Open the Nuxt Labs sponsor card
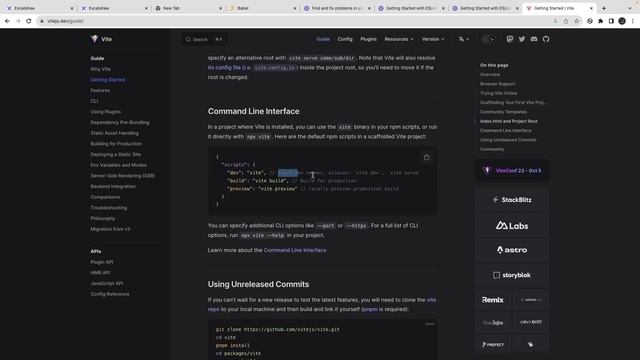 click(x=512, y=225)
